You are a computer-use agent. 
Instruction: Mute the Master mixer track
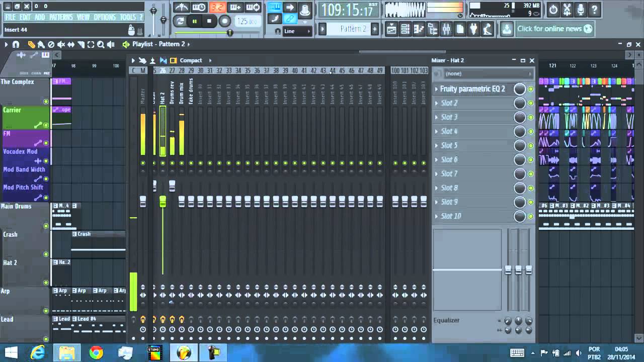(143, 163)
